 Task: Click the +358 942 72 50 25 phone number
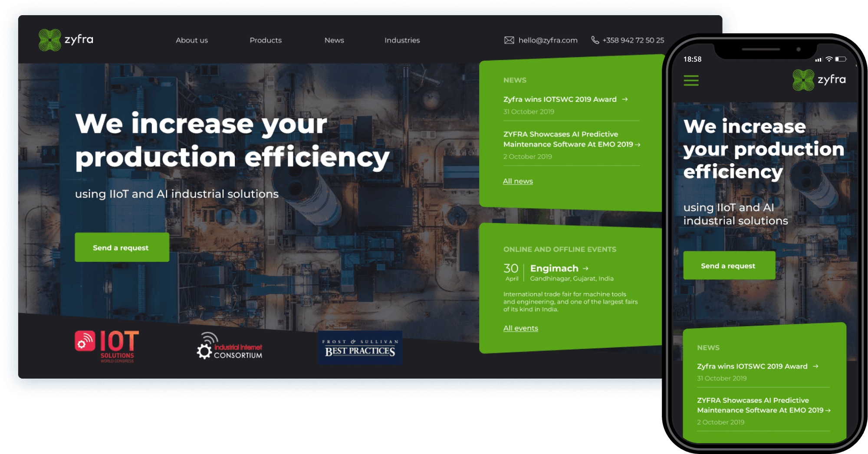[x=633, y=40]
